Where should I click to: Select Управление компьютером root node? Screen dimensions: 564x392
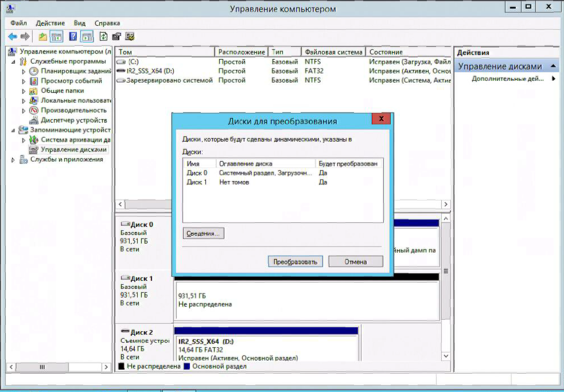click(x=65, y=52)
